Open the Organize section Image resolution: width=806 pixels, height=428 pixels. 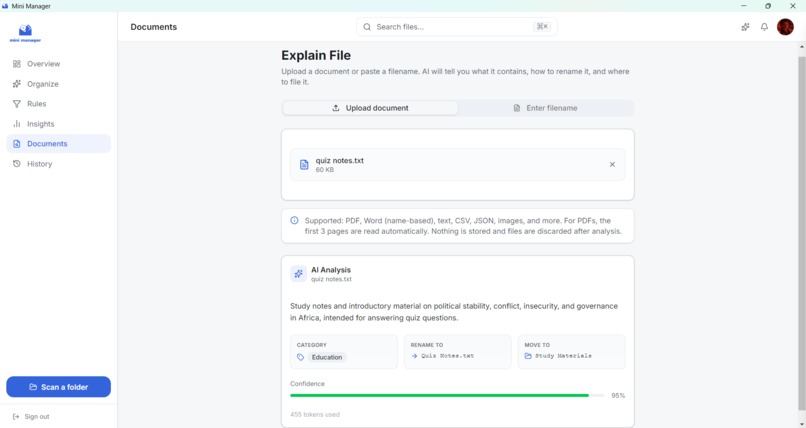[x=58, y=84]
